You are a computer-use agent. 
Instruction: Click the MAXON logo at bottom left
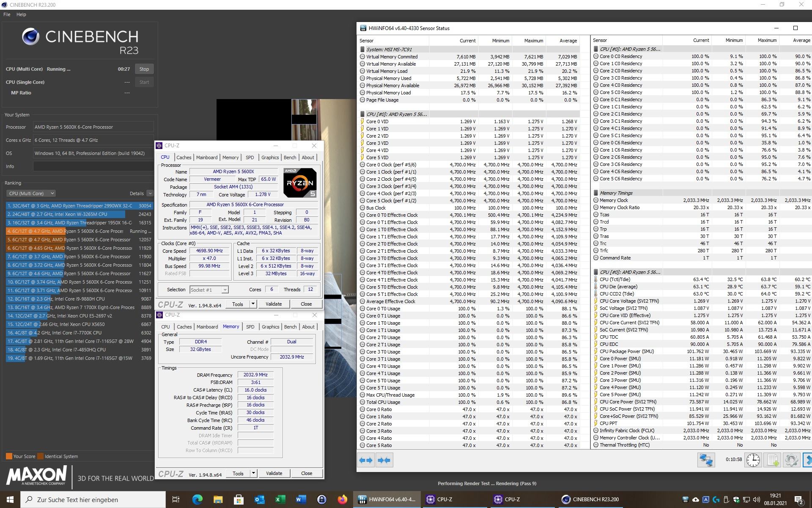point(36,476)
